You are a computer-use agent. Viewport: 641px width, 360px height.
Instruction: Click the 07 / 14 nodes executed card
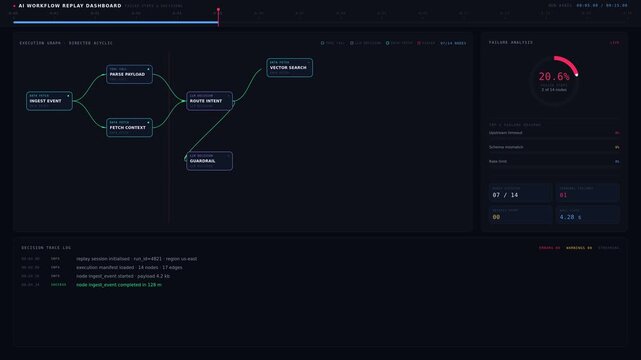click(520, 192)
